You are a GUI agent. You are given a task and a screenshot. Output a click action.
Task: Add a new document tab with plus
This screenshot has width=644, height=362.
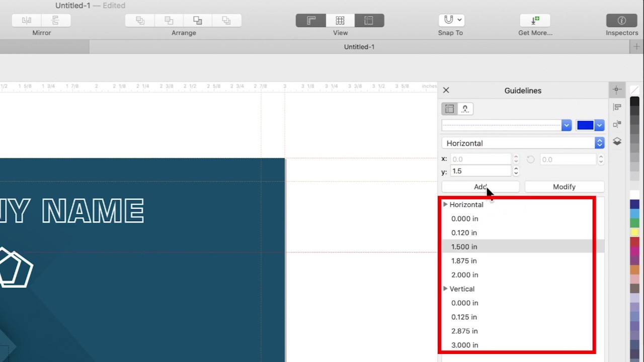(x=636, y=47)
